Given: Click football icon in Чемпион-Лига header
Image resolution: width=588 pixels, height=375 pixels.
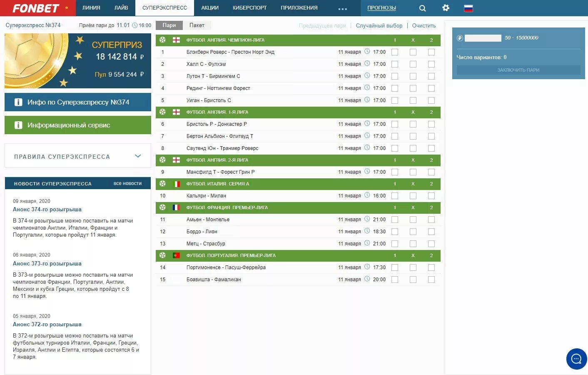Looking at the screenshot, I should click(x=162, y=40).
